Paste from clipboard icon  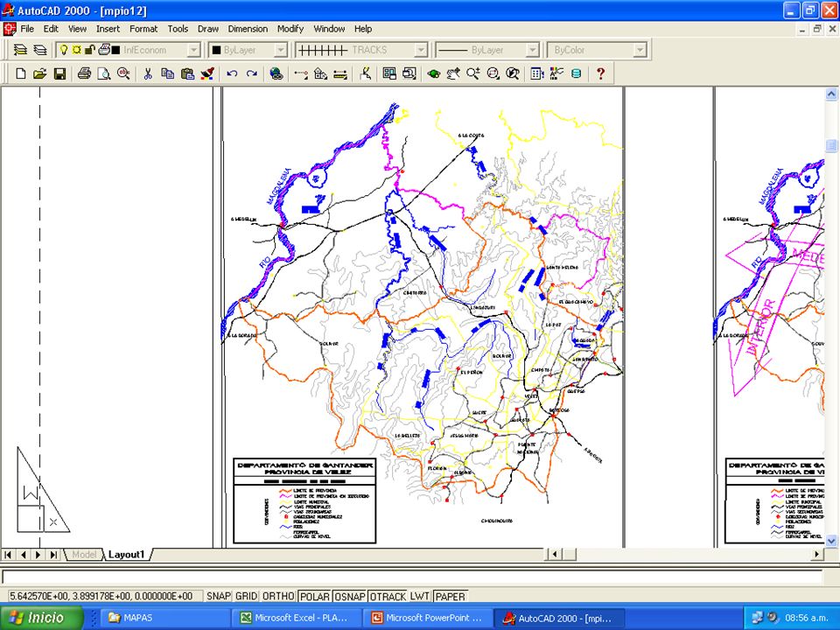187,73
